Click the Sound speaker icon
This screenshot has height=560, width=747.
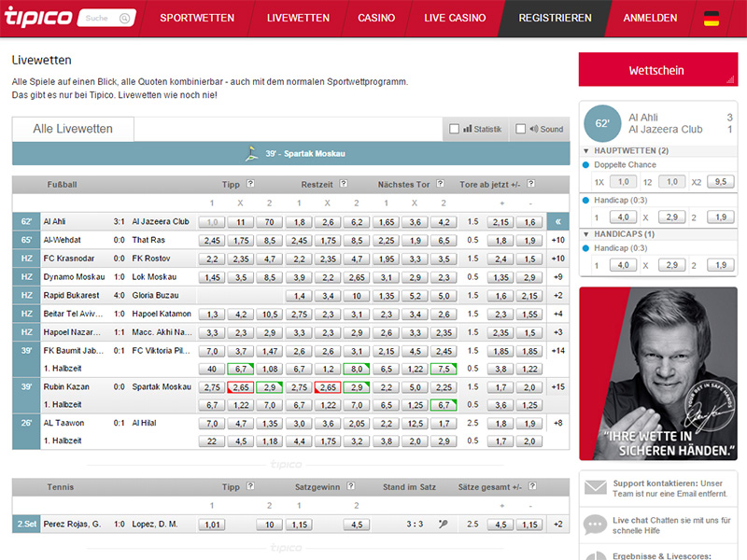(x=533, y=129)
